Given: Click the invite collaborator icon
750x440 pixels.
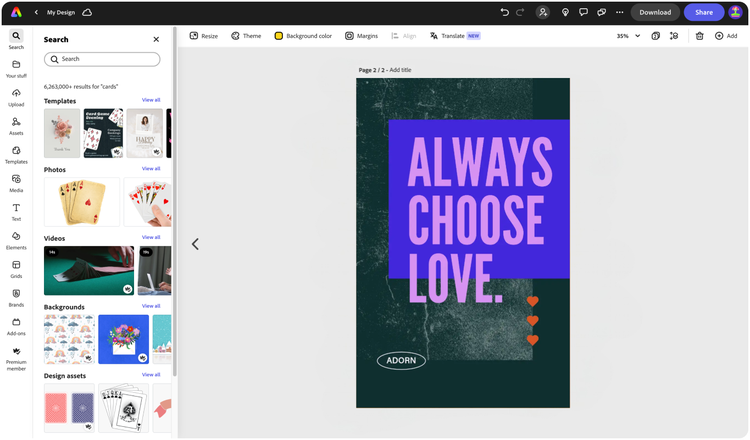Looking at the screenshot, I should (543, 12).
